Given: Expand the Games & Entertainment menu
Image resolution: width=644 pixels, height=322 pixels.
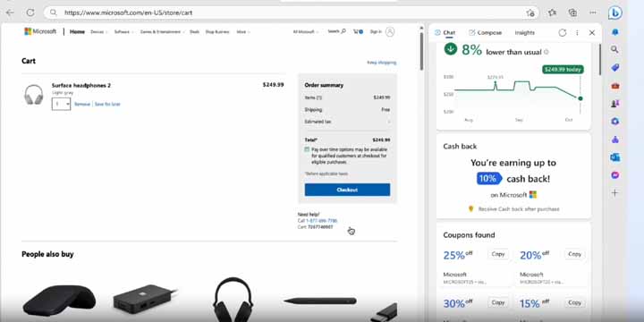Looking at the screenshot, I should 162,31.
